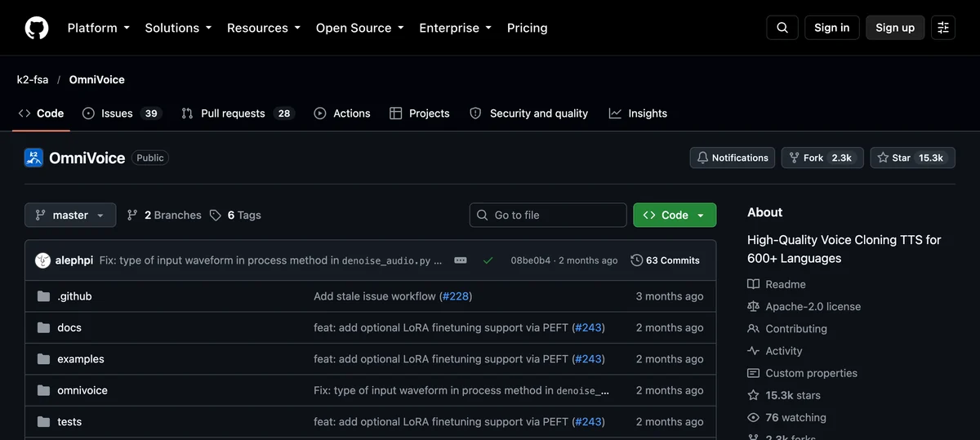This screenshot has width=980, height=440.
Task: Open the Solutions dropdown menu
Action: [178, 28]
